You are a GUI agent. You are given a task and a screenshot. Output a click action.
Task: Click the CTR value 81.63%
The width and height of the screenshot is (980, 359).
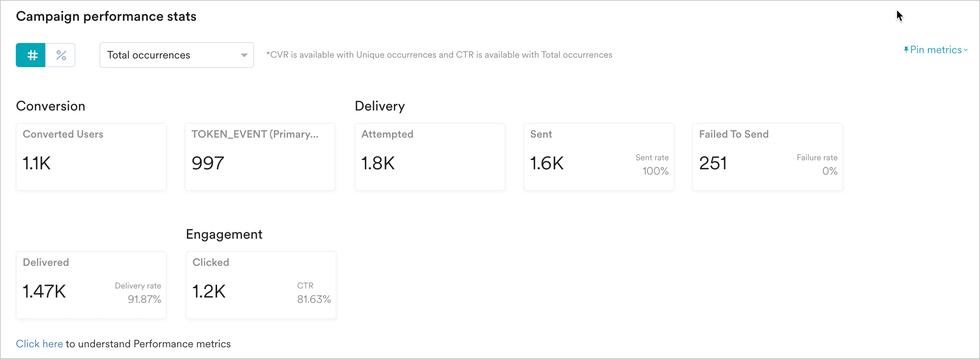coord(314,299)
